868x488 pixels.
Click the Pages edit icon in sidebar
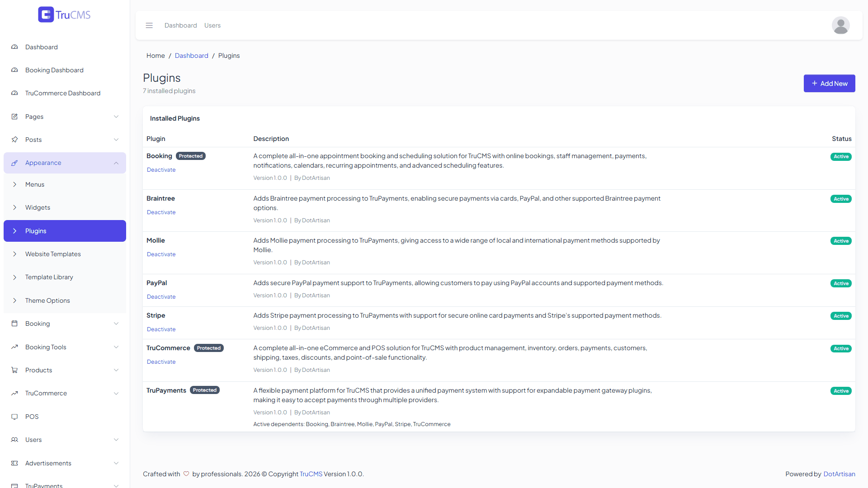pos(14,117)
